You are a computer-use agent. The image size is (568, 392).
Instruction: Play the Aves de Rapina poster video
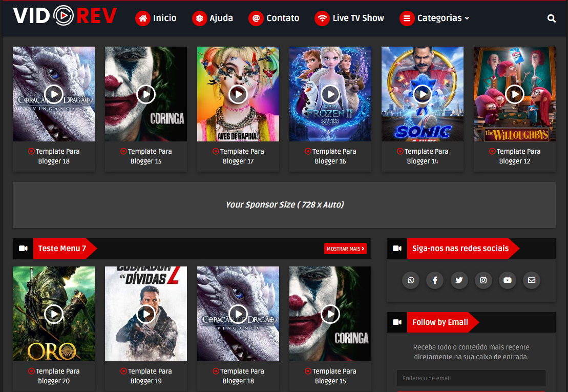pos(238,94)
